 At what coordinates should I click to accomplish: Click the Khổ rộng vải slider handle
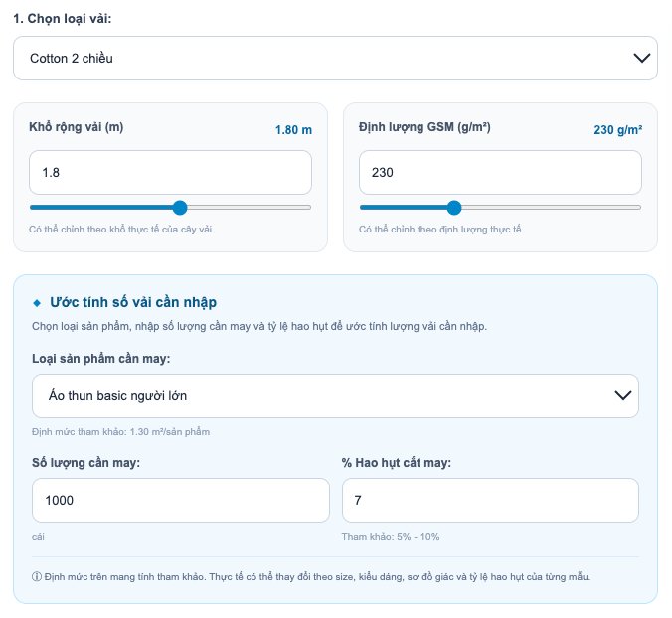point(180,208)
